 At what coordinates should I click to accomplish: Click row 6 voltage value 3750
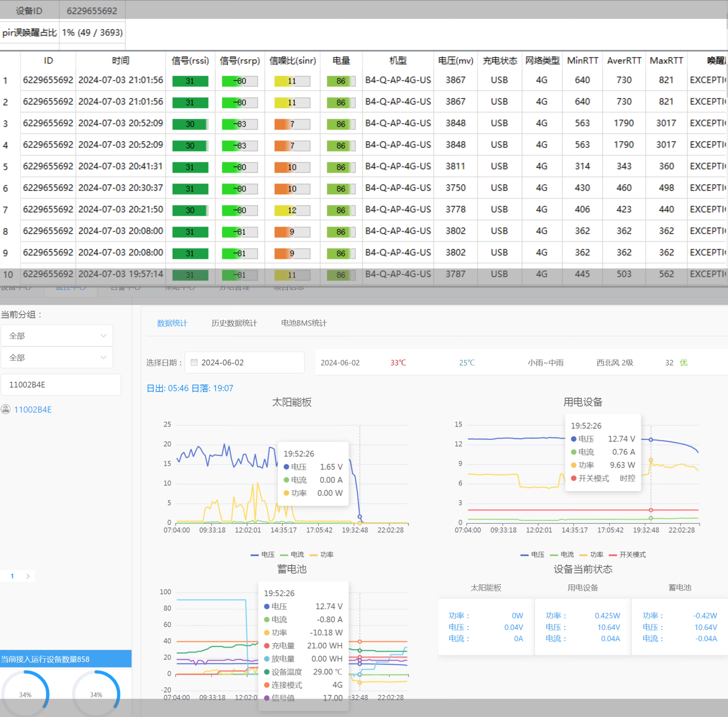click(x=455, y=188)
